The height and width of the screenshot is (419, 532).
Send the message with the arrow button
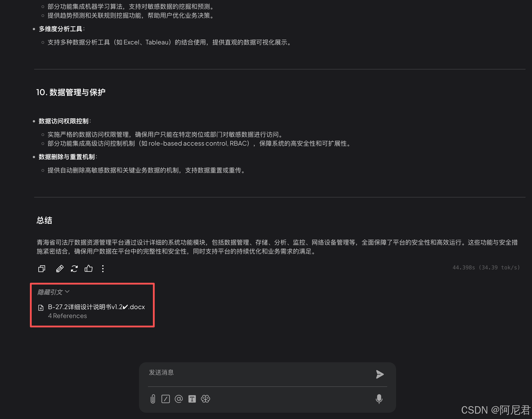(380, 374)
